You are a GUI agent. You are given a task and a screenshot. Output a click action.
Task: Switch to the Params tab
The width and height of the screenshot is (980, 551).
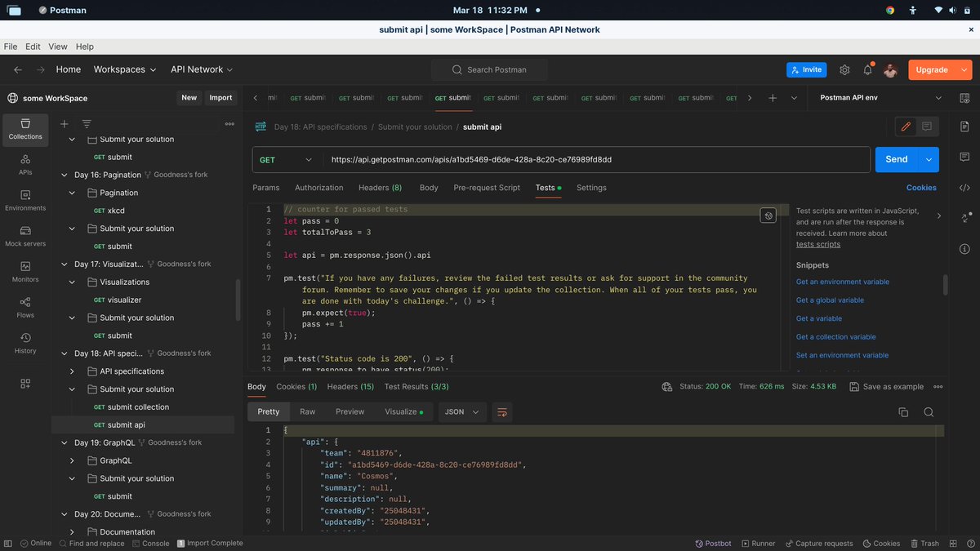(266, 188)
